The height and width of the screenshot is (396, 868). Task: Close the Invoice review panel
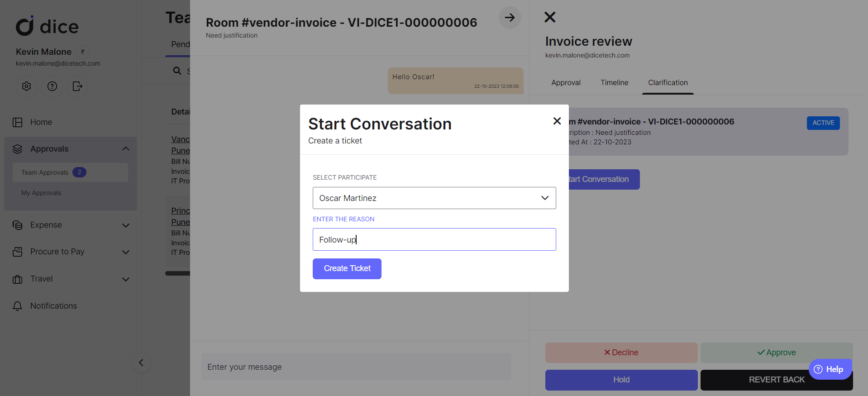[550, 17]
